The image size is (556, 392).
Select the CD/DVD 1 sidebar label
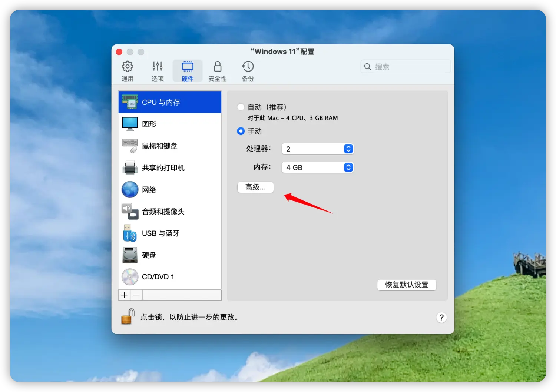pos(158,277)
